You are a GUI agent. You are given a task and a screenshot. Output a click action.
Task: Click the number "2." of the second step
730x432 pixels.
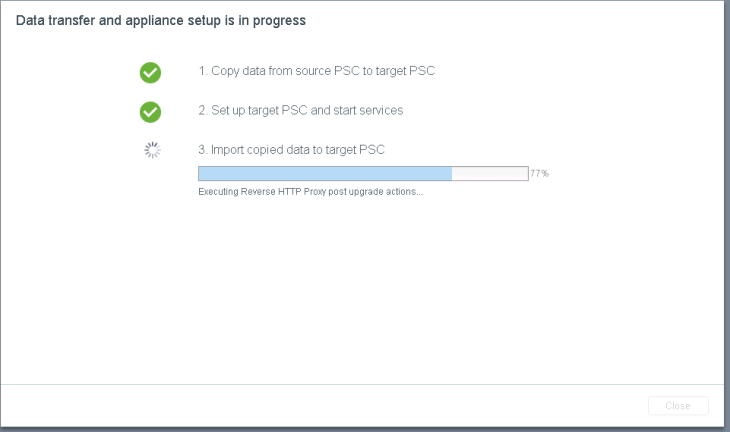tap(203, 110)
